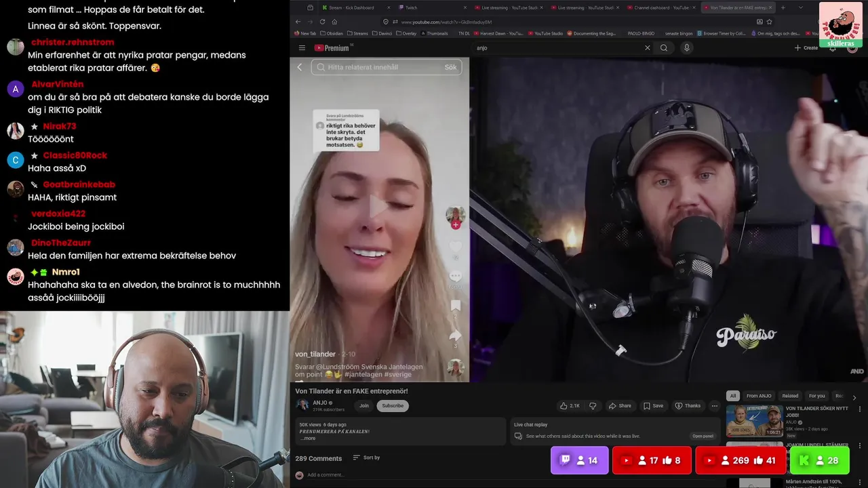Send Thanks on this video
Image resolution: width=868 pixels, height=488 pixels.
click(688, 406)
